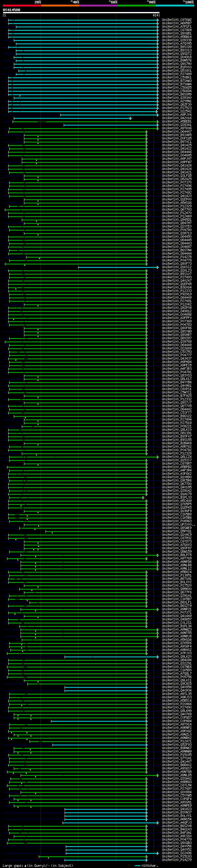Select label UniRef100_C5XBK1
This screenshot has height=868, width=197.
[177, 78]
